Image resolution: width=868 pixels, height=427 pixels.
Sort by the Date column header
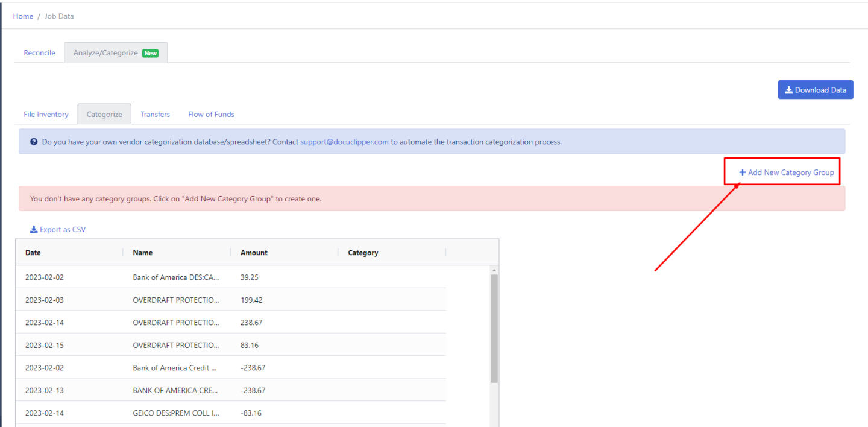[x=33, y=253]
